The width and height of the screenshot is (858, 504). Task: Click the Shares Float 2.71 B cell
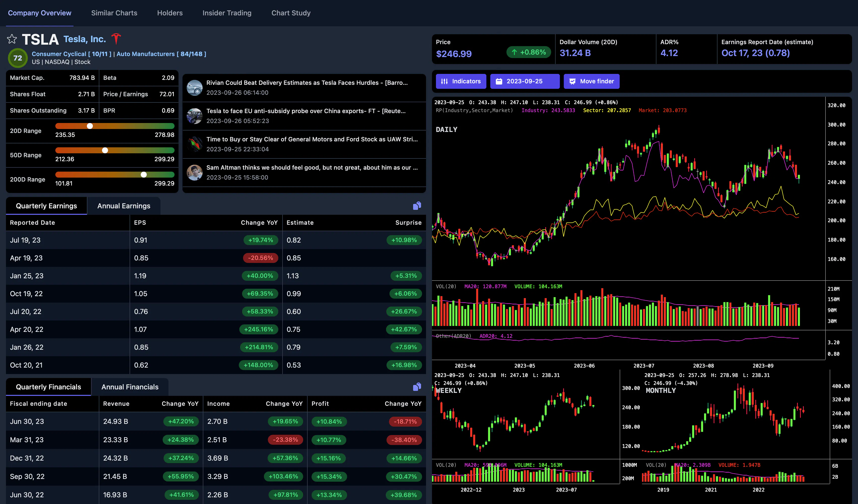point(52,94)
